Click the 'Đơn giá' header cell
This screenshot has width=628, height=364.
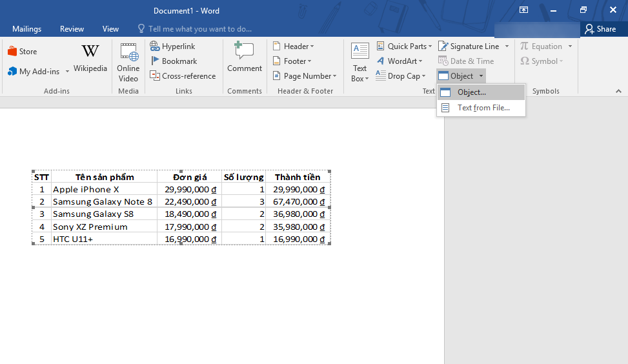[190, 177]
